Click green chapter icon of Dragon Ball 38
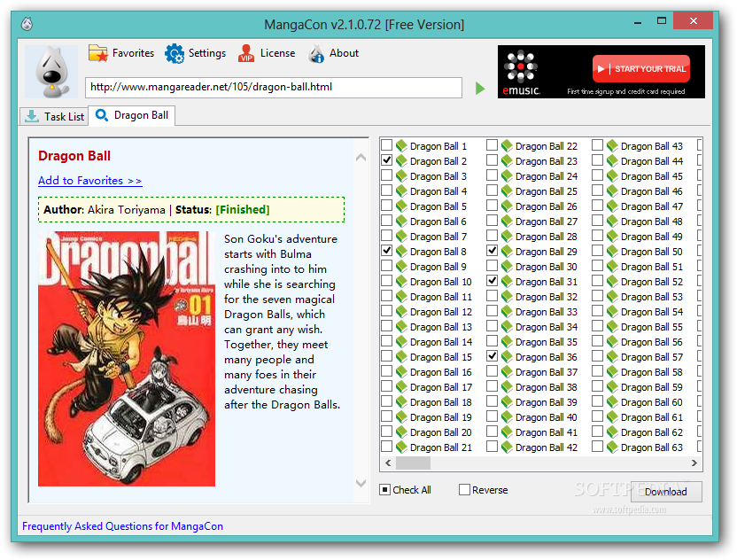The image size is (737, 560). (x=507, y=387)
